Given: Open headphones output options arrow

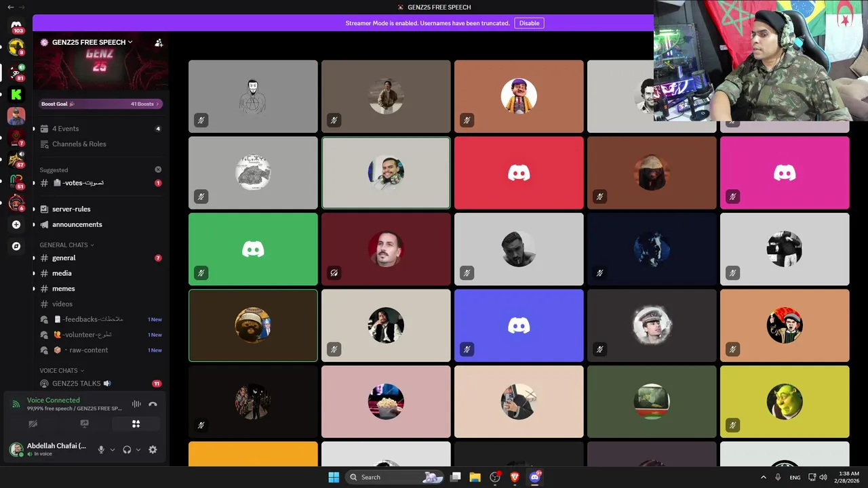Looking at the screenshot, I should click(x=138, y=449).
